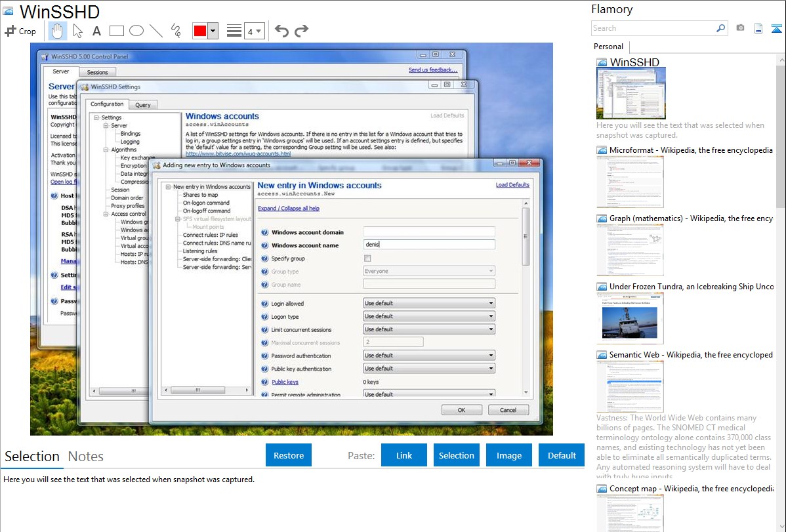Collapse the Access control tree node
The height and width of the screenshot is (532, 786).
(106, 214)
